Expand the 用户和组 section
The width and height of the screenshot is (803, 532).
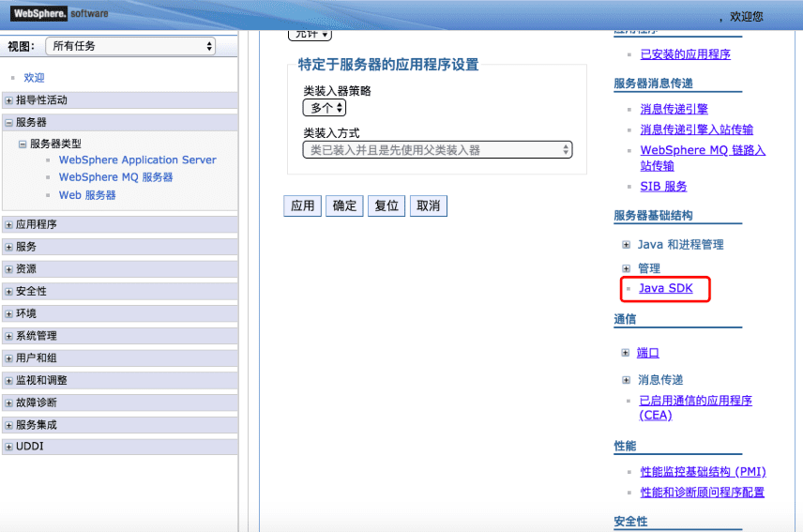[8, 358]
